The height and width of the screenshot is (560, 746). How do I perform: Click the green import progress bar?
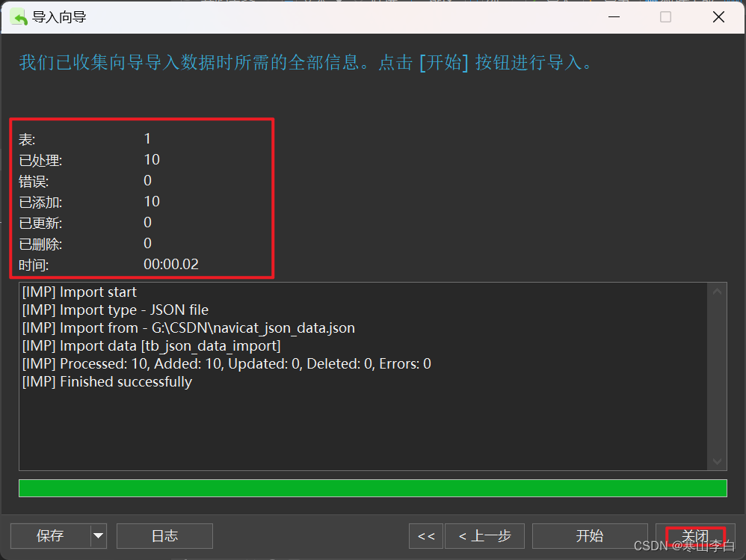pyautogui.click(x=372, y=487)
